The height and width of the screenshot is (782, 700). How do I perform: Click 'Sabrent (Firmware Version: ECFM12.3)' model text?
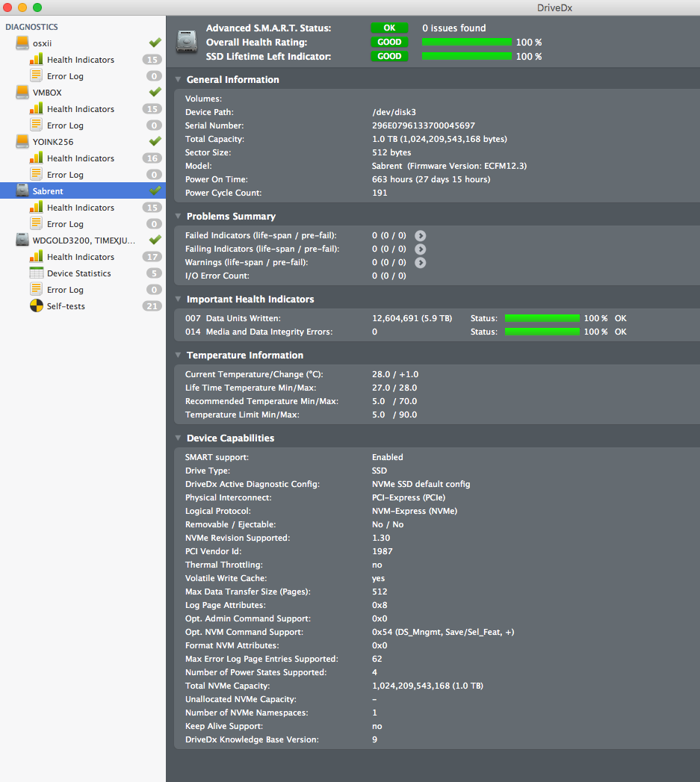(449, 166)
